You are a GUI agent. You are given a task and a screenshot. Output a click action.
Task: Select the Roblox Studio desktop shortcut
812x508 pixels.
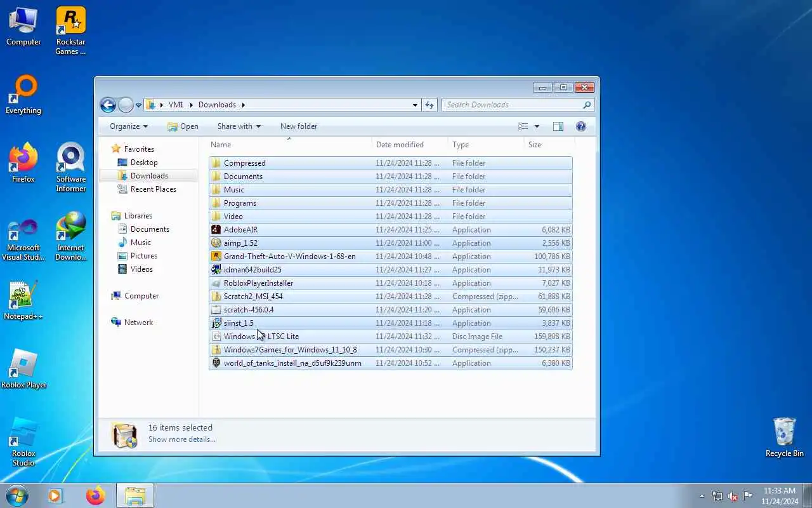point(23,442)
